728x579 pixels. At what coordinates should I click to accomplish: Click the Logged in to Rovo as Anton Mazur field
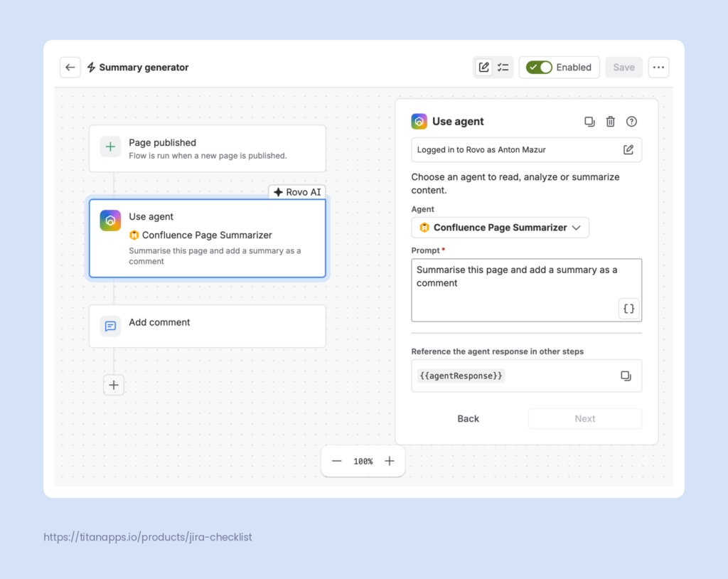click(527, 149)
